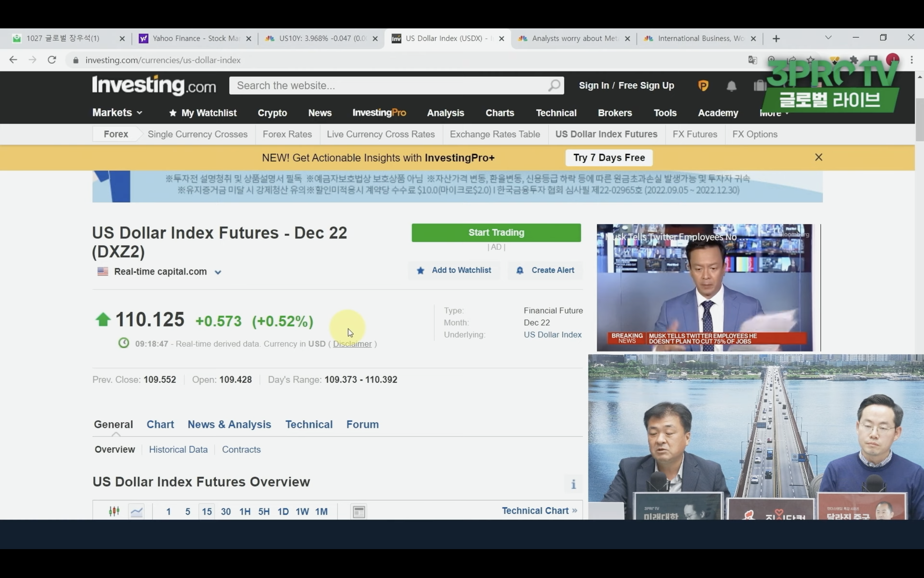924x578 pixels.
Task: Select the 15 minute chart interval
Action: click(207, 511)
